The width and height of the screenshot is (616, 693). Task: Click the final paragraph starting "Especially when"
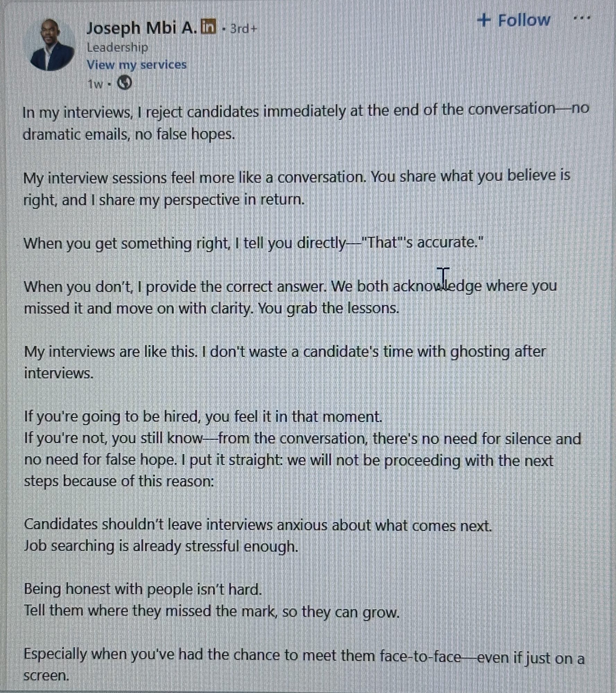[x=304, y=665]
